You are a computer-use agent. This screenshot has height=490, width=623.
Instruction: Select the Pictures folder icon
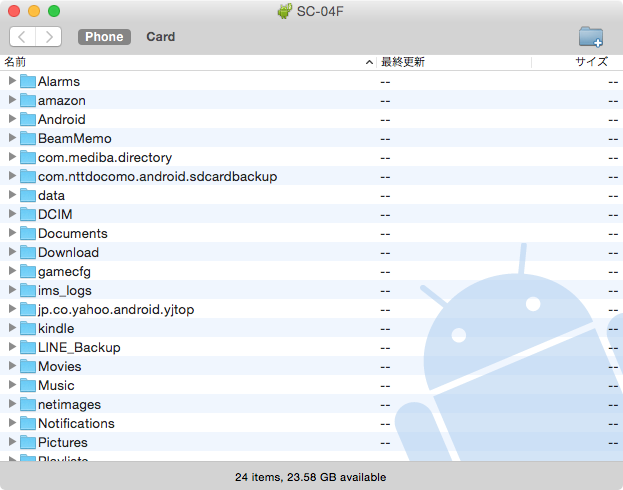coord(28,442)
